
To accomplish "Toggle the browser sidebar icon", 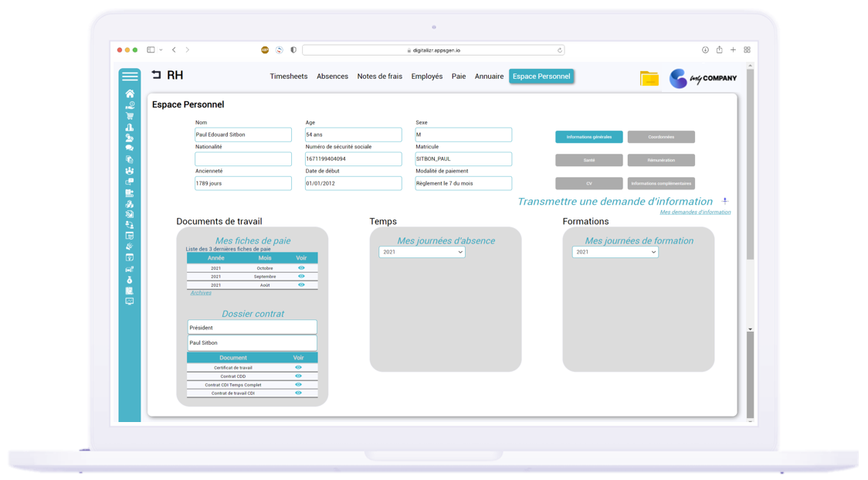I will [x=151, y=50].
